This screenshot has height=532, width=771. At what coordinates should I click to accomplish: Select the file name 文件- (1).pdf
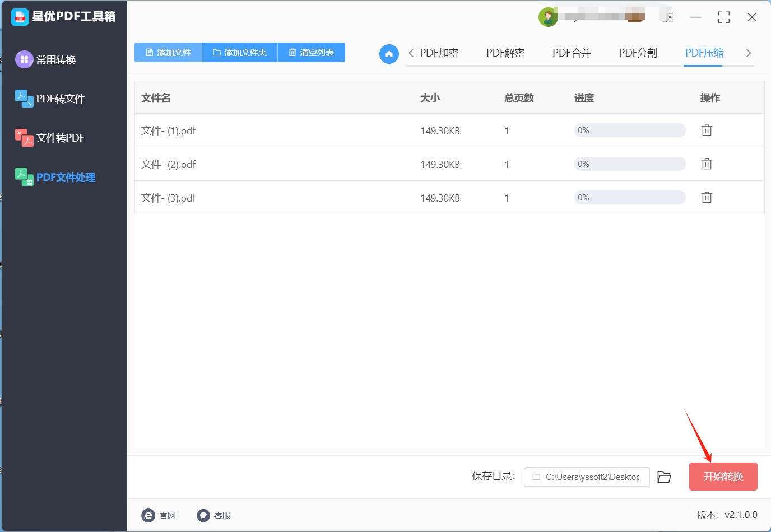tap(169, 130)
